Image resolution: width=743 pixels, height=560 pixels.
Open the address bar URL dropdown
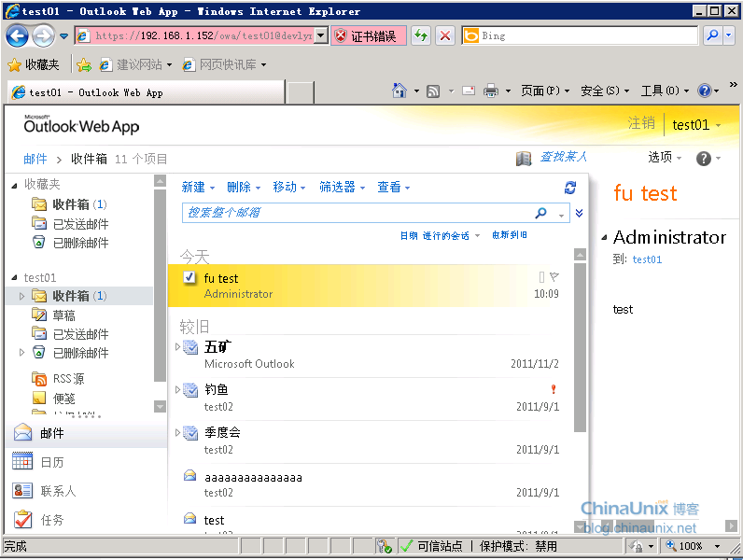tap(321, 35)
